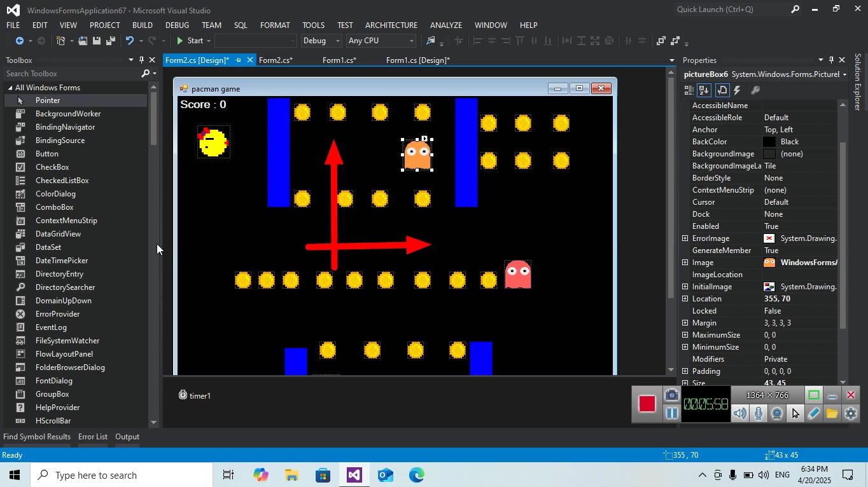
Task: Open the ARCHITECTURE menu
Action: [x=391, y=25]
